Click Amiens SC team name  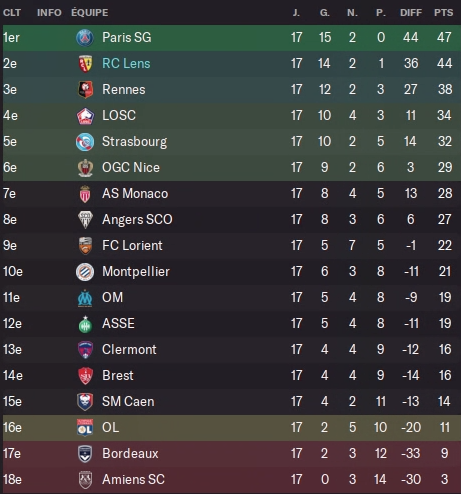(x=133, y=480)
